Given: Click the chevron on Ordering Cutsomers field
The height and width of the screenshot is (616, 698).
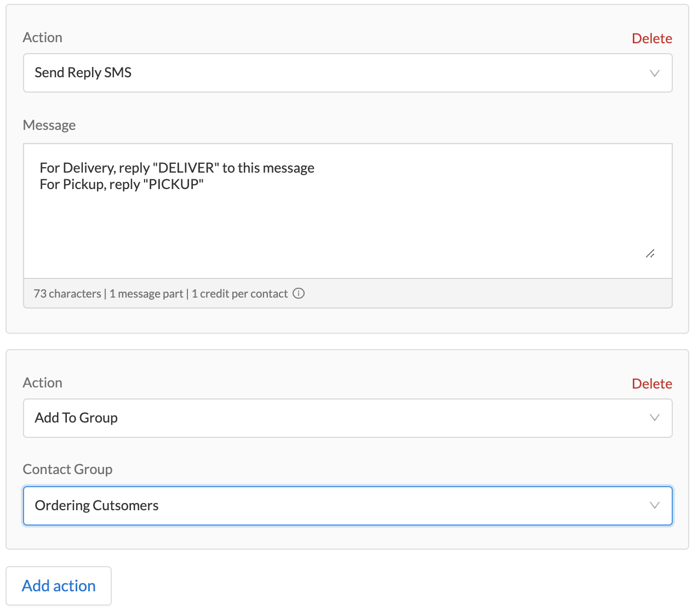Looking at the screenshot, I should 655,505.
